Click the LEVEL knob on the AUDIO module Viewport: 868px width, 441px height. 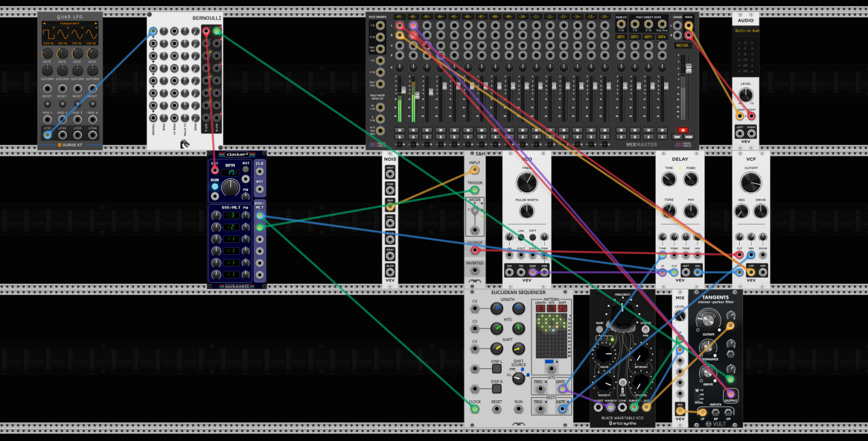(x=745, y=95)
